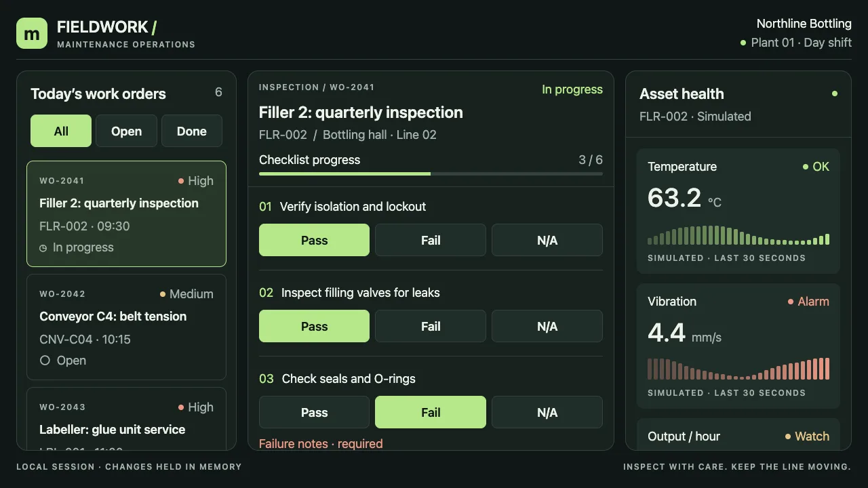Mark Check seals and O-rings as N/A

(547, 412)
